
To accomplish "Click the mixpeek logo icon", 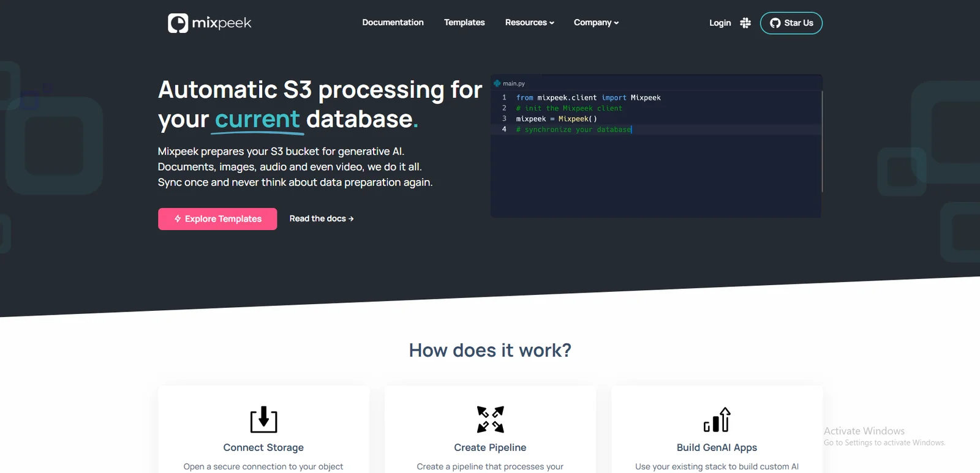I will [x=178, y=23].
